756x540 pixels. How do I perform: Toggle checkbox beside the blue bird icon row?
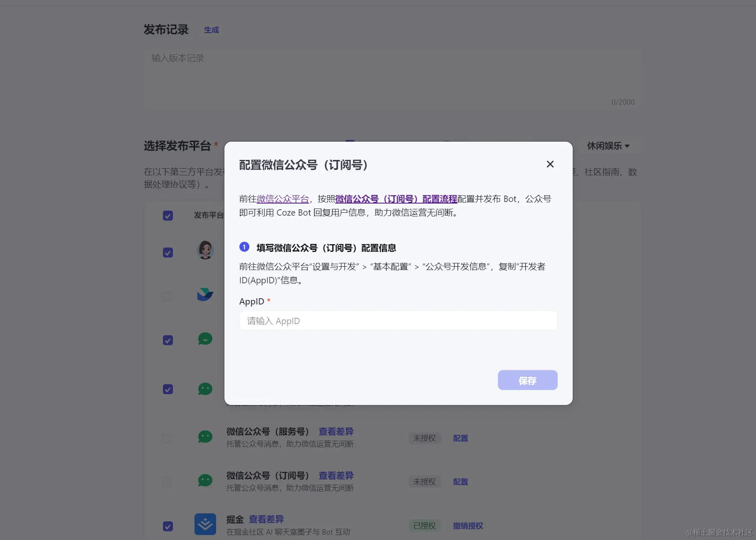[167, 296]
